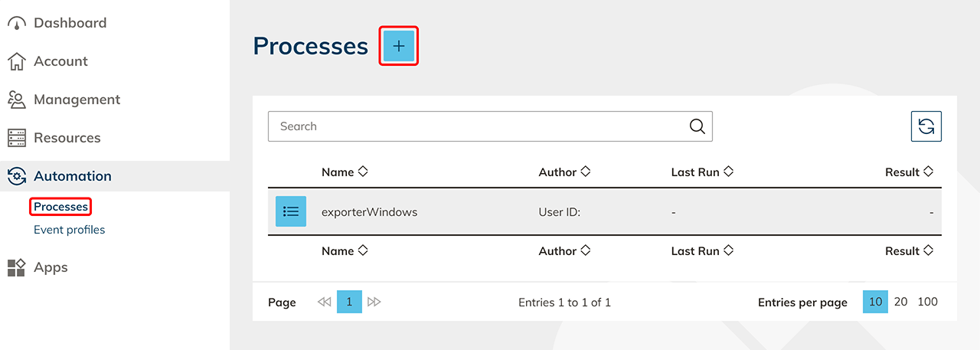The height and width of the screenshot is (350, 980).
Task: Click the magnifier icon in search box
Action: click(697, 126)
